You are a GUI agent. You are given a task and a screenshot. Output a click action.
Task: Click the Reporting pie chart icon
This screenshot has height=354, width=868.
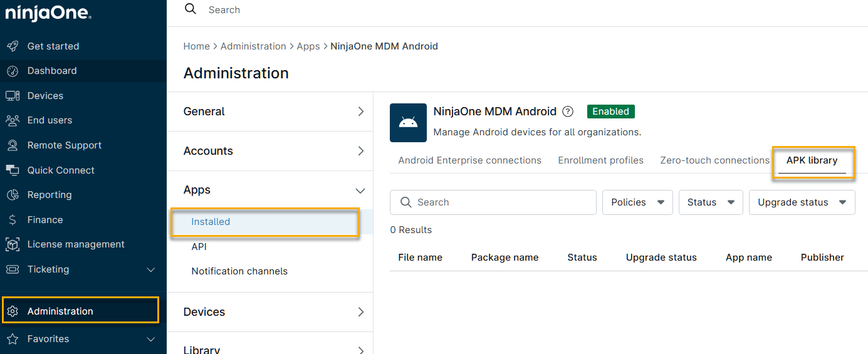[x=13, y=195]
